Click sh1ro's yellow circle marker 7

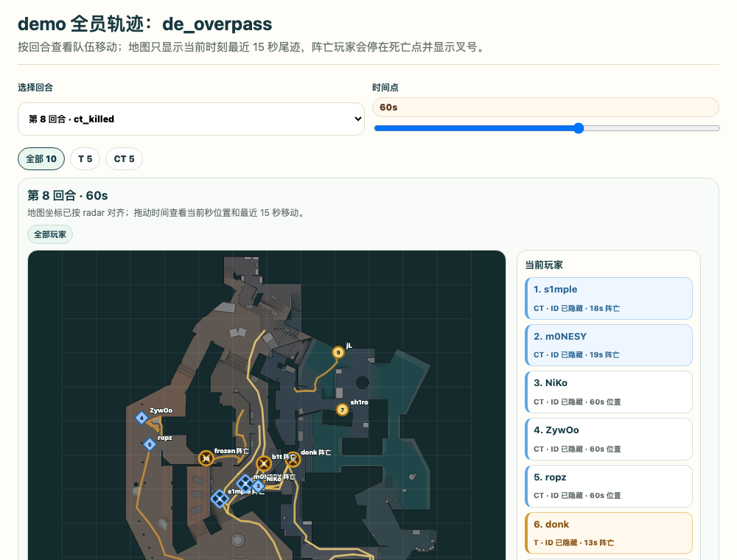[342, 410]
